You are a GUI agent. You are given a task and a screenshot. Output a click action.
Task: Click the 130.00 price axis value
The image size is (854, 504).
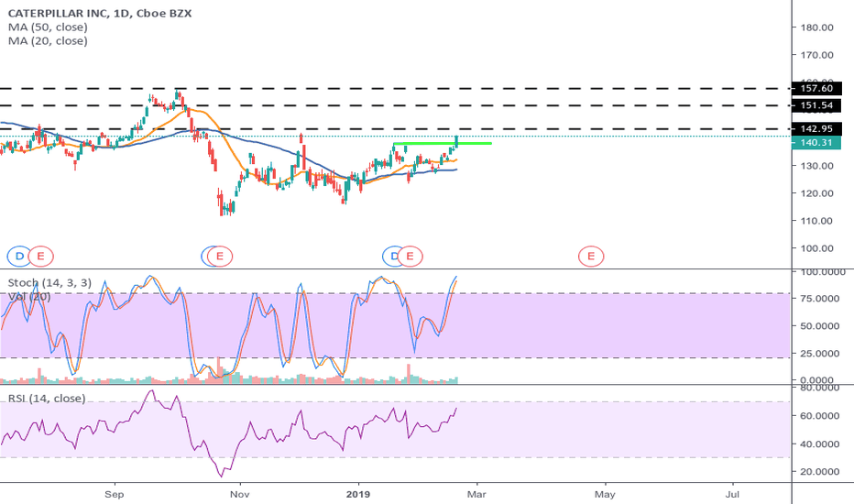[816, 166]
